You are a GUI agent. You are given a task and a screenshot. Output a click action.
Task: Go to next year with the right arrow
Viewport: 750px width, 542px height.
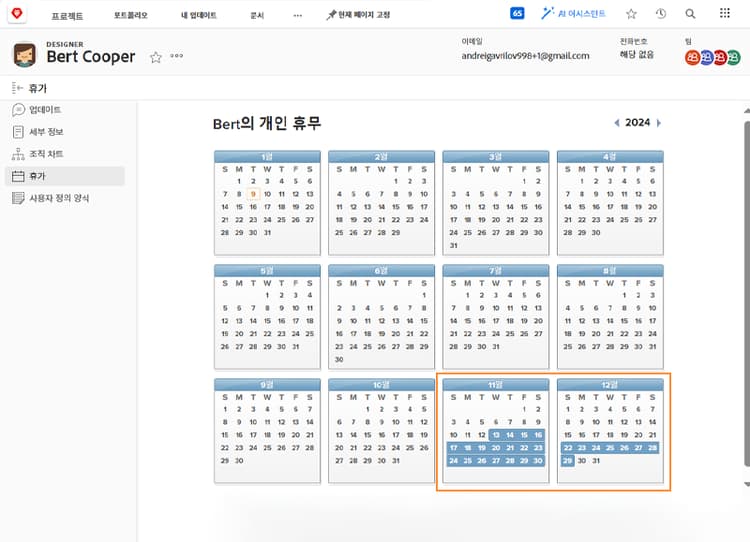click(659, 123)
